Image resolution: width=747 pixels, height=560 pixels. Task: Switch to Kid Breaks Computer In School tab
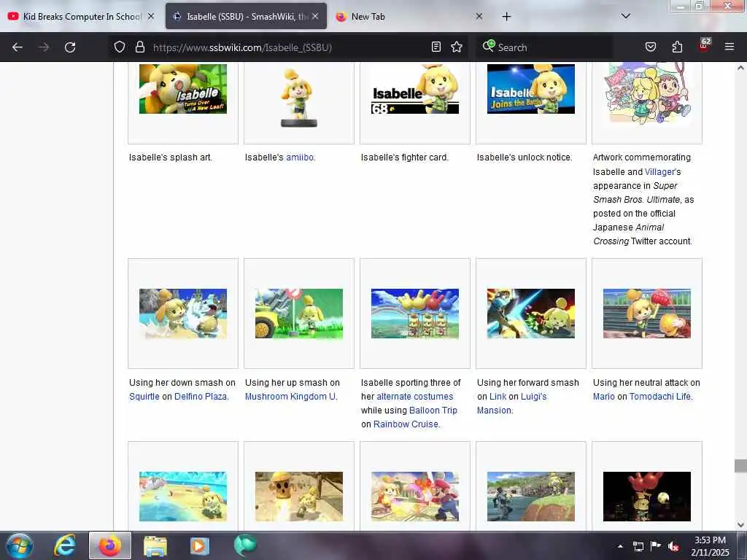pyautogui.click(x=81, y=16)
